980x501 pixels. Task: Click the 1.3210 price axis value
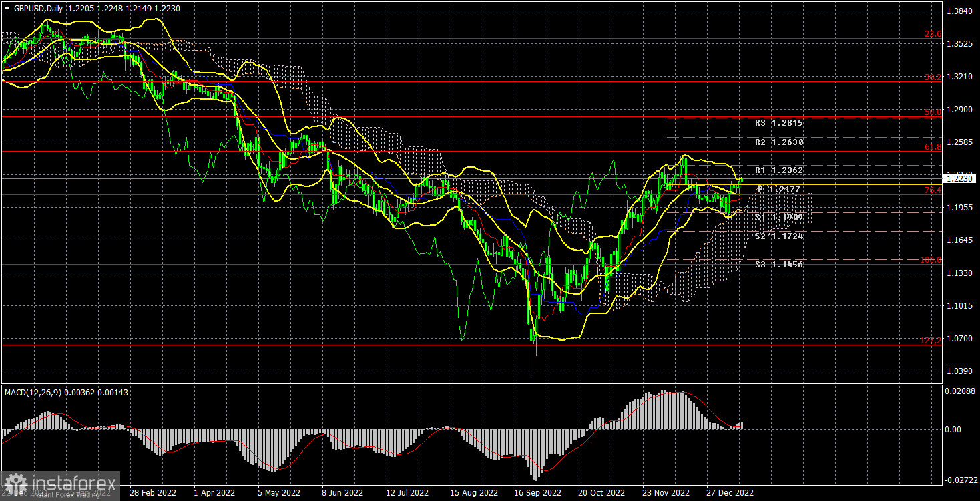coord(960,77)
